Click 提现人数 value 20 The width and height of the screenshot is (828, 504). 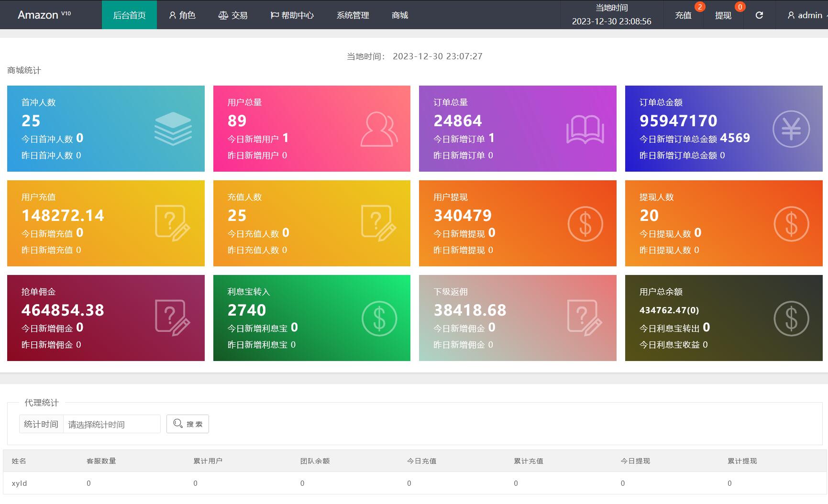point(649,215)
